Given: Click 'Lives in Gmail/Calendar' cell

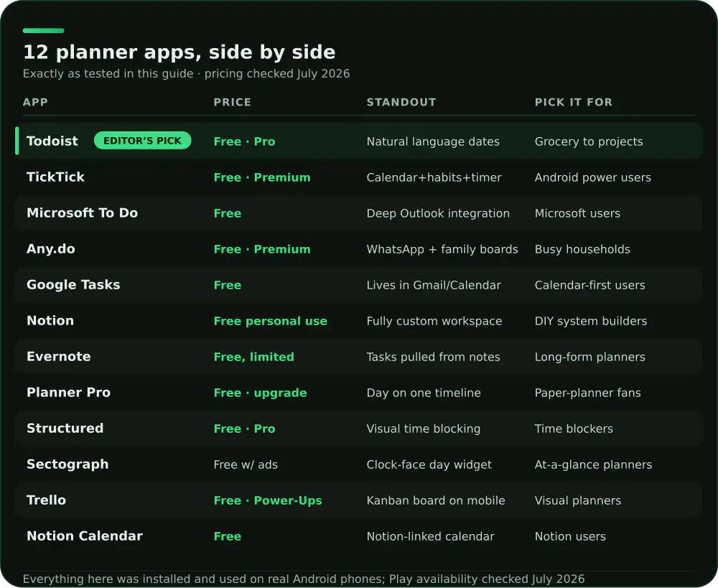Looking at the screenshot, I should pyautogui.click(x=434, y=285).
